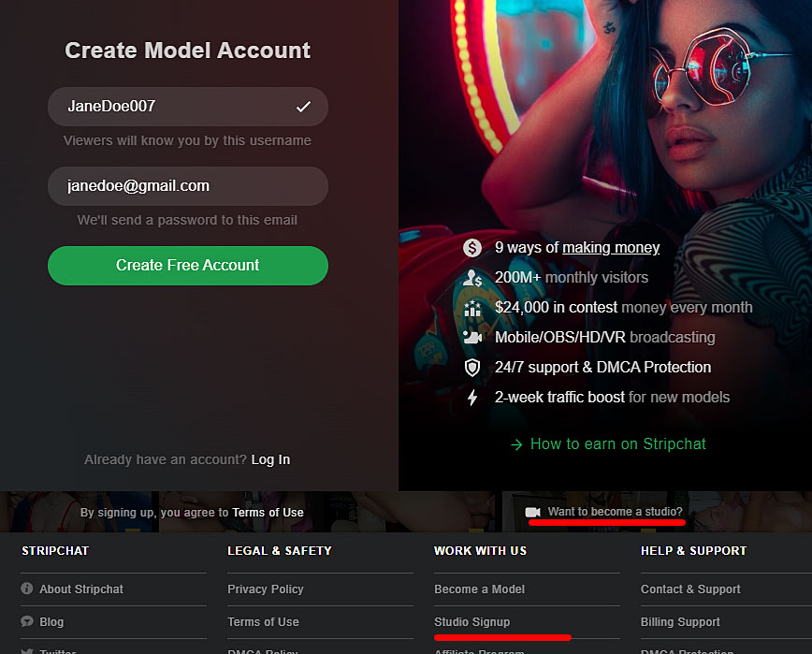This screenshot has width=812, height=654.
Task: Click the visitors icon next to 200M+ monthly
Action: pyautogui.click(x=471, y=278)
